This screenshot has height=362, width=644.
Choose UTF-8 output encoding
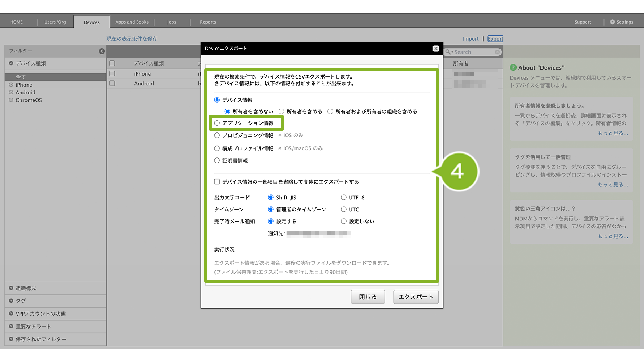pos(343,198)
